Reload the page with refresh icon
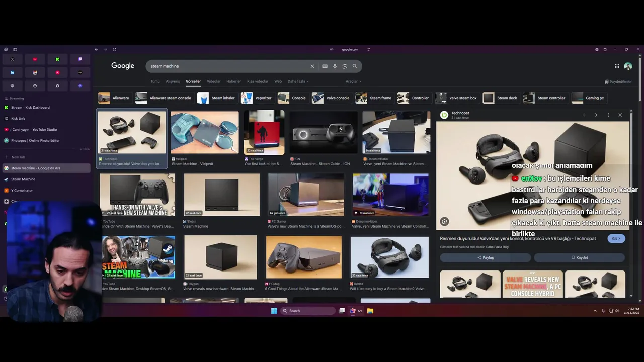 [x=114, y=49]
